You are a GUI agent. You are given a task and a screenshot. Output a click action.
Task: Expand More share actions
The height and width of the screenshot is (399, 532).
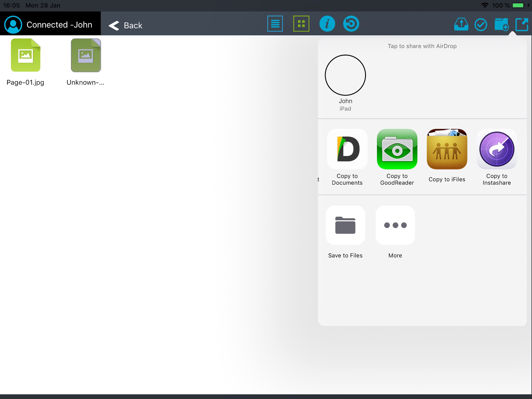click(x=395, y=225)
